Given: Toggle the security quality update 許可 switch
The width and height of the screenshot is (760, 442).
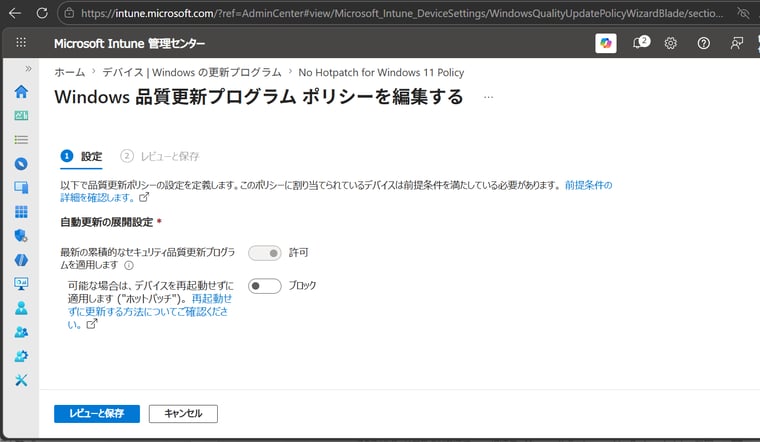Looking at the screenshot, I should 265,253.
